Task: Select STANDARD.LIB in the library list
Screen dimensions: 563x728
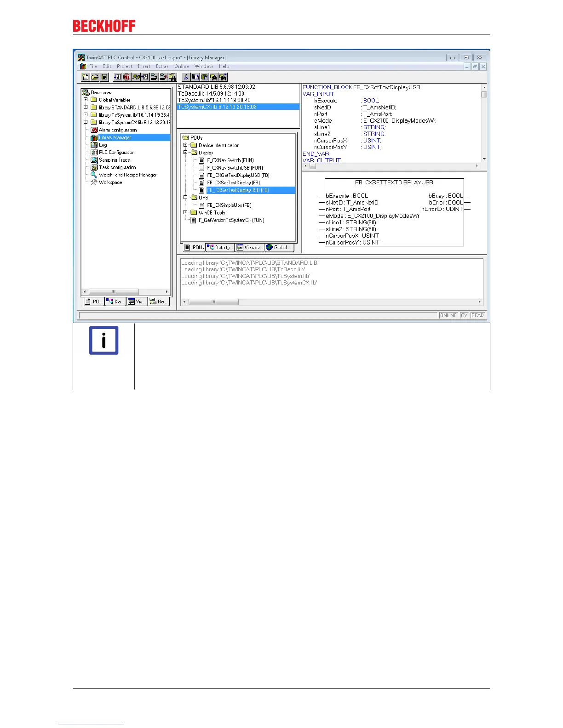Action: coord(238,87)
